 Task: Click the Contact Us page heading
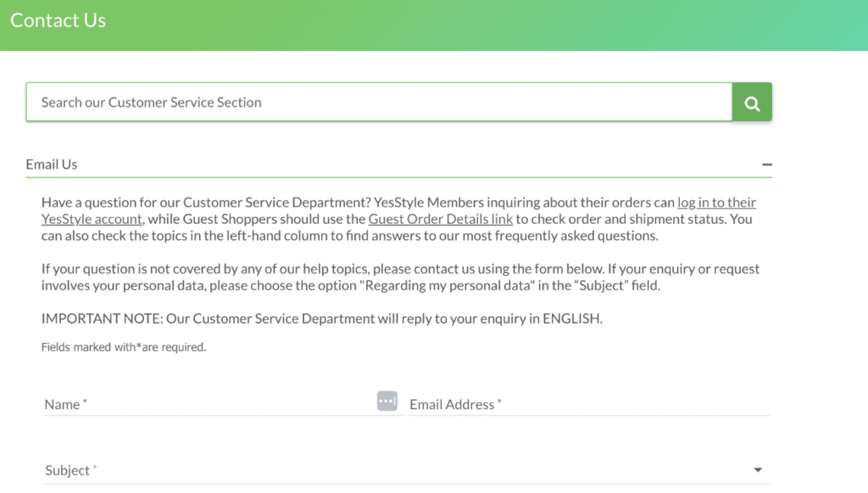[x=58, y=20]
